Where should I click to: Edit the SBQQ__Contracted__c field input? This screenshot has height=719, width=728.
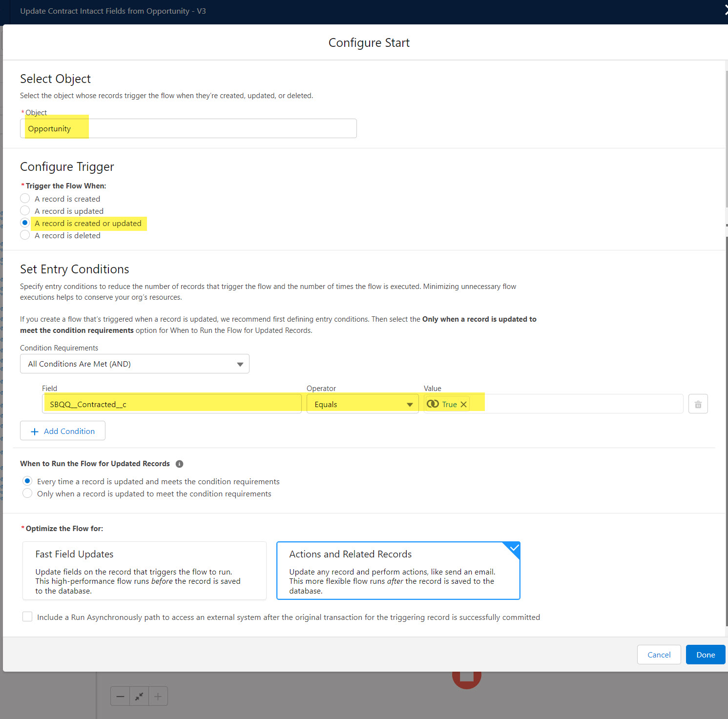(172, 404)
